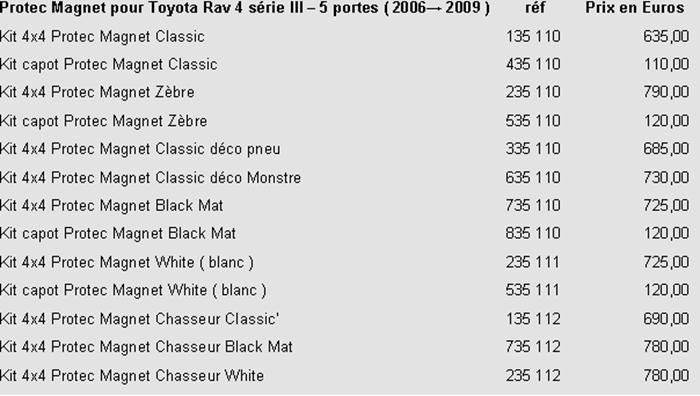Click the Protec Magnet Toyota Rav 4 title

click(245, 8)
